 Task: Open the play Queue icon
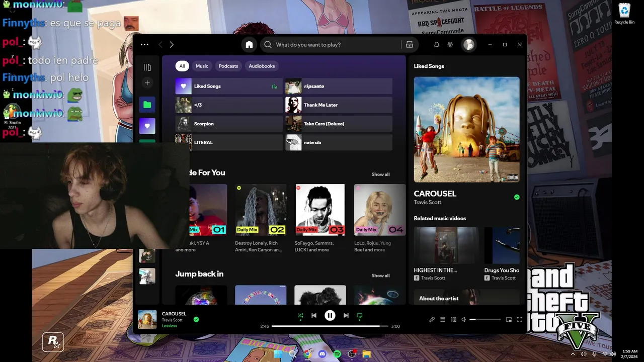[x=443, y=319]
